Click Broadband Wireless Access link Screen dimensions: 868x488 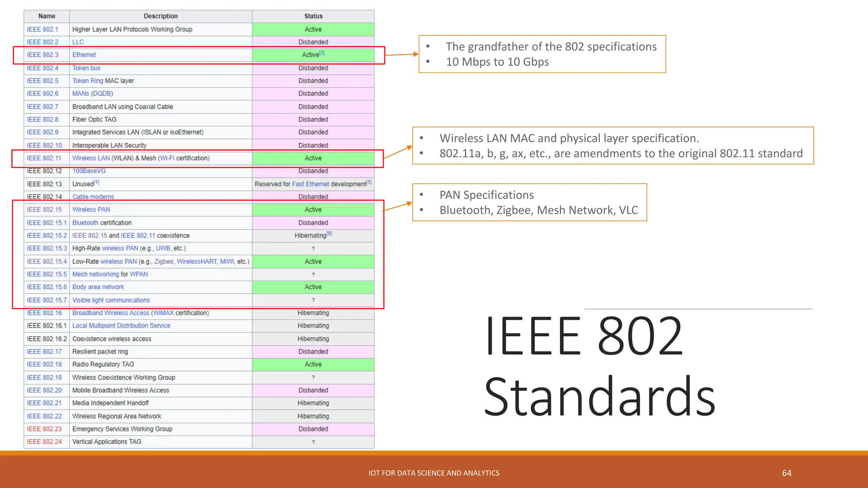pos(111,313)
